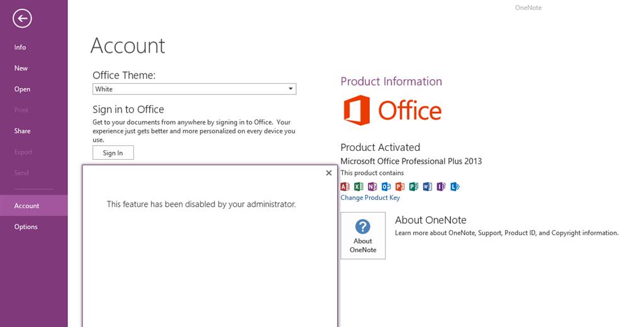
Task: Click the Change Product Key link
Action: point(370,197)
